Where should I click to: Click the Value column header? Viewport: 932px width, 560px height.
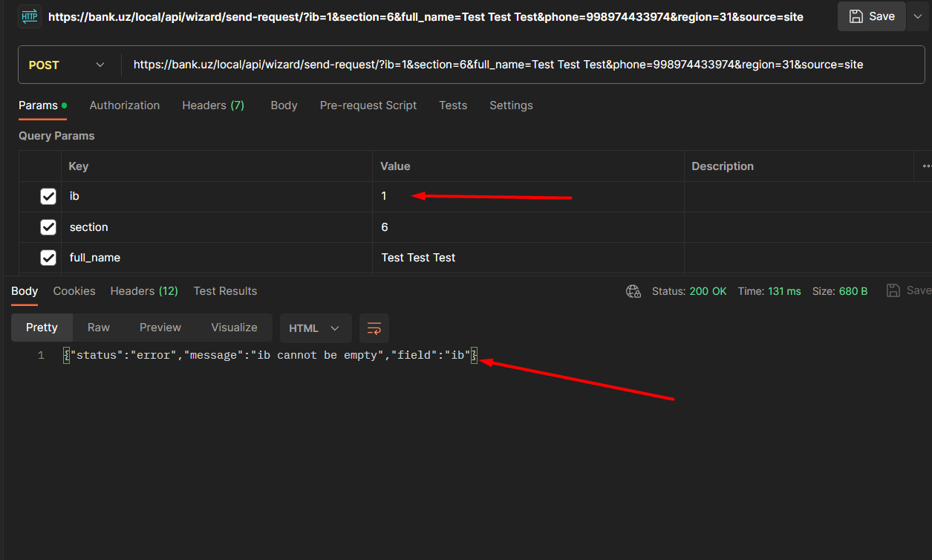pyautogui.click(x=528, y=166)
